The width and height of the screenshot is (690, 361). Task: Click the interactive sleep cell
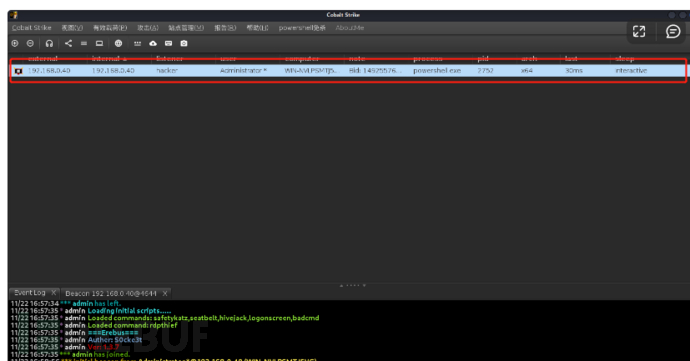point(631,70)
